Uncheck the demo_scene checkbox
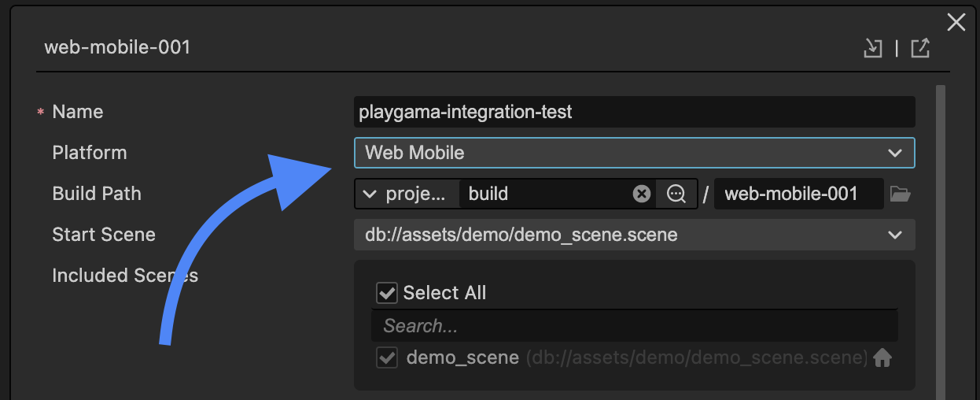Viewport: 980px width, 400px height. (386, 358)
